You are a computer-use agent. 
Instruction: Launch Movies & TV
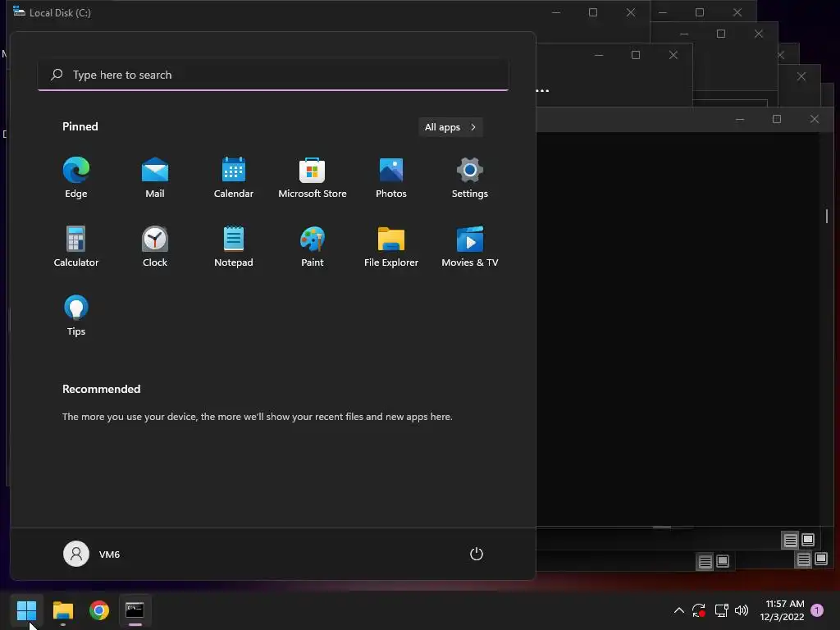click(x=470, y=246)
